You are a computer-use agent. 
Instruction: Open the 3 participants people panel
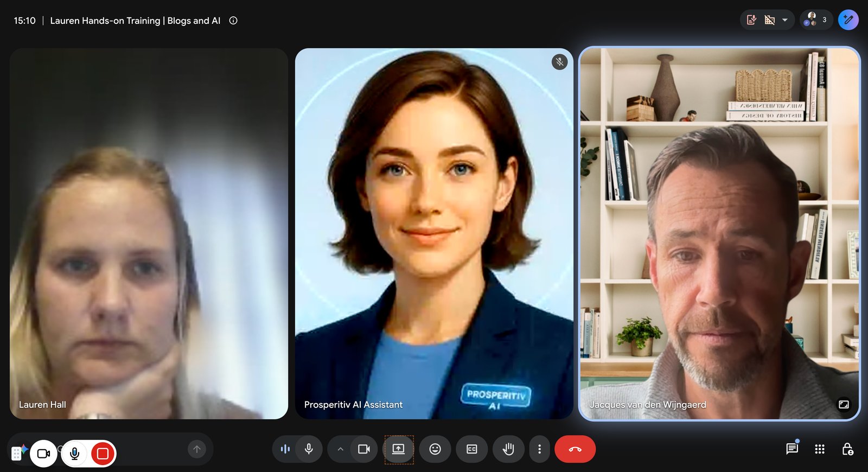(x=816, y=20)
